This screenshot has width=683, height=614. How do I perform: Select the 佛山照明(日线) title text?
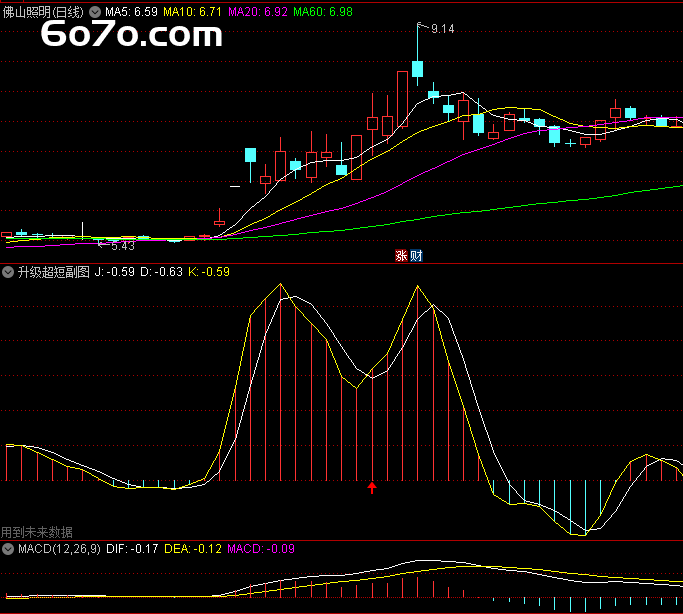pyautogui.click(x=43, y=12)
